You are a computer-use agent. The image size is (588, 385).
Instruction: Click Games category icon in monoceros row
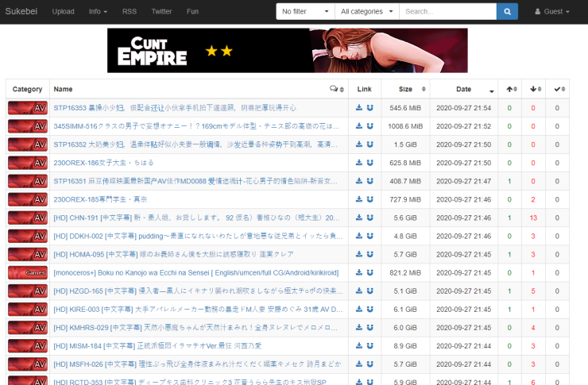point(28,272)
